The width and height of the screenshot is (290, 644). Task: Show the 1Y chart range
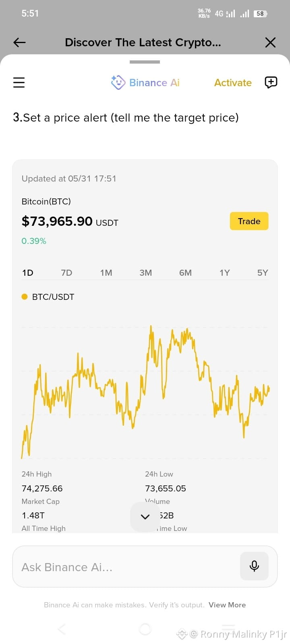(x=224, y=273)
